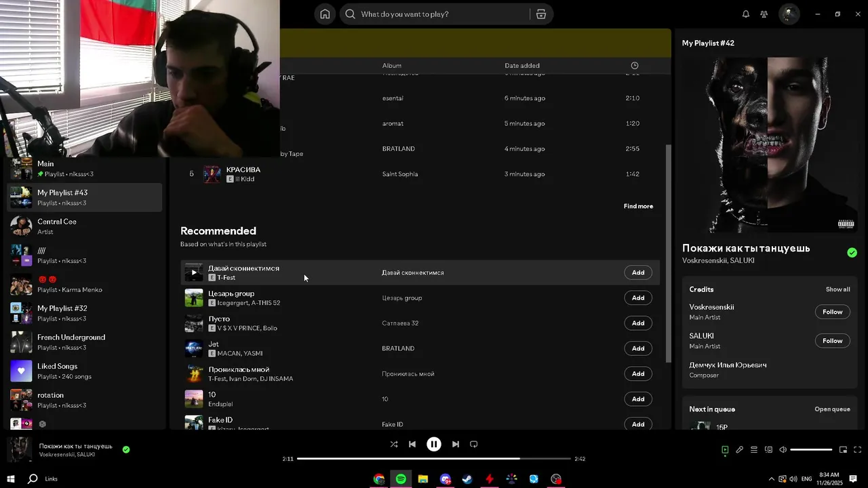Sort by the Album column header

(x=392, y=66)
